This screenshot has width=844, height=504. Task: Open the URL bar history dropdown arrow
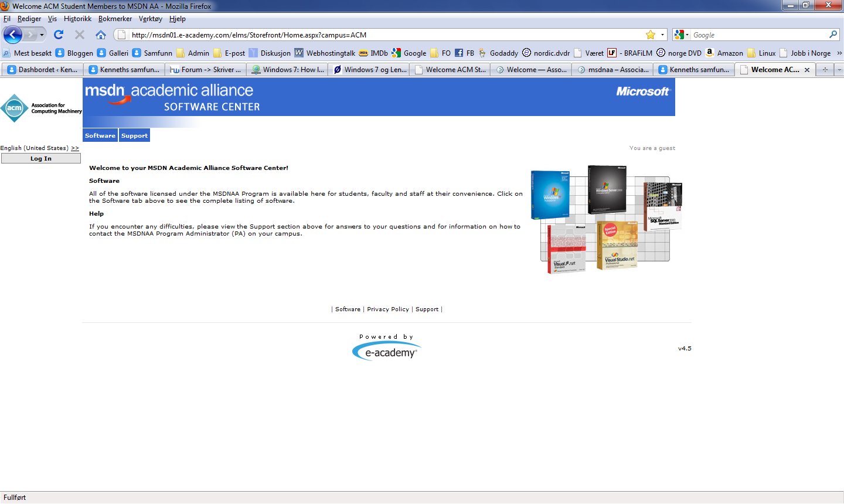tap(663, 35)
